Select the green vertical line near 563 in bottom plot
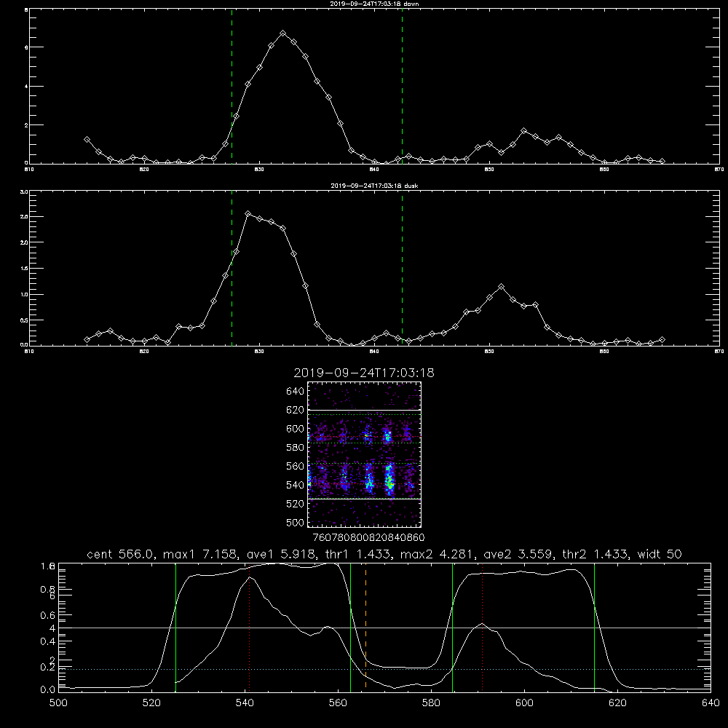This screenshot has height=728, width=728. coord(351,627)
